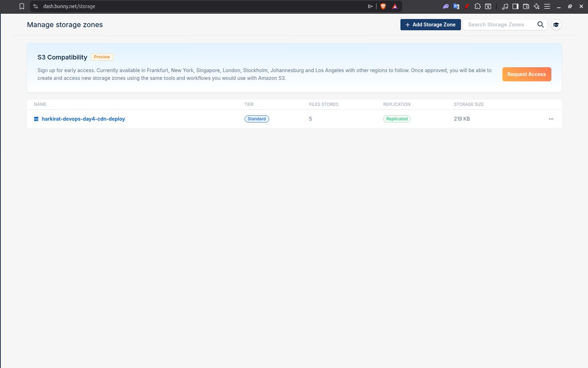Open the Brave Wallet icon
The width and height of the screenshot is (588, 368).
point(526,6)
